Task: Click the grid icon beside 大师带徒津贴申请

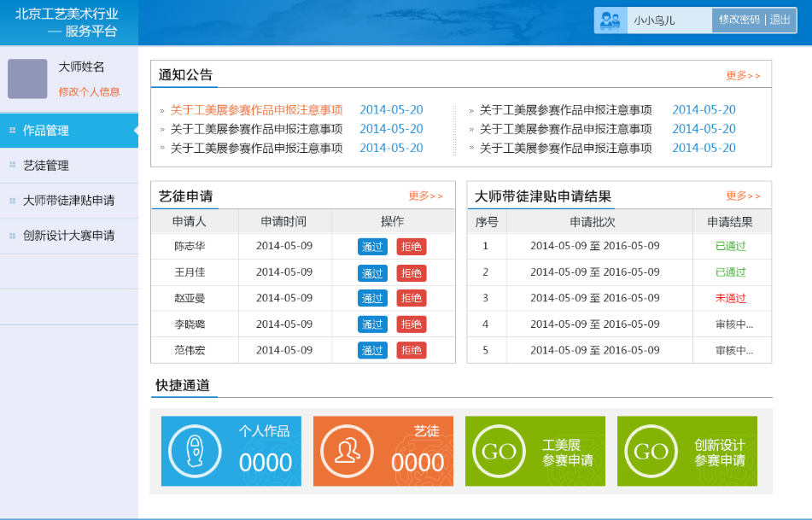Action: (12, 201)
